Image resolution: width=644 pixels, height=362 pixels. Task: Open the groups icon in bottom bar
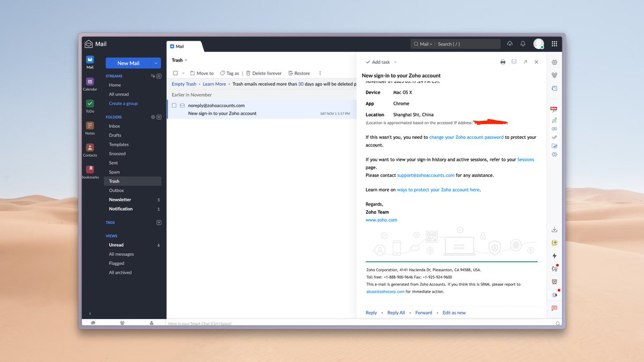[122, 323]
